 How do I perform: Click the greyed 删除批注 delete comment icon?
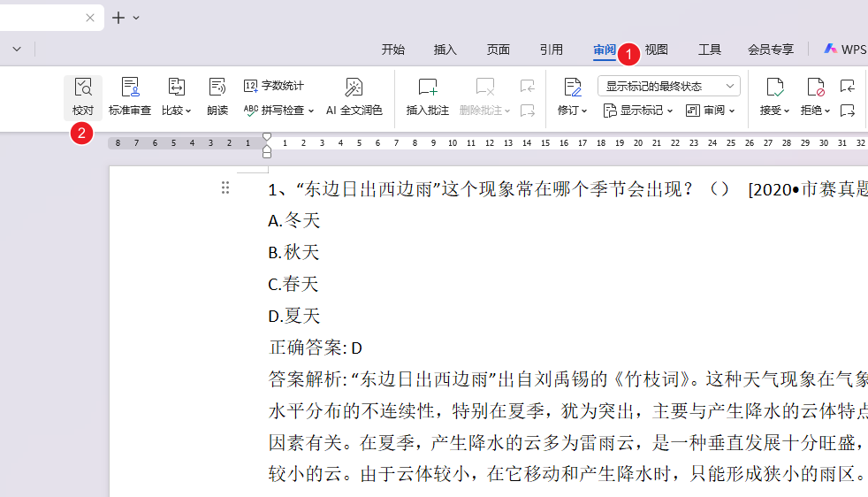(485, 87)
